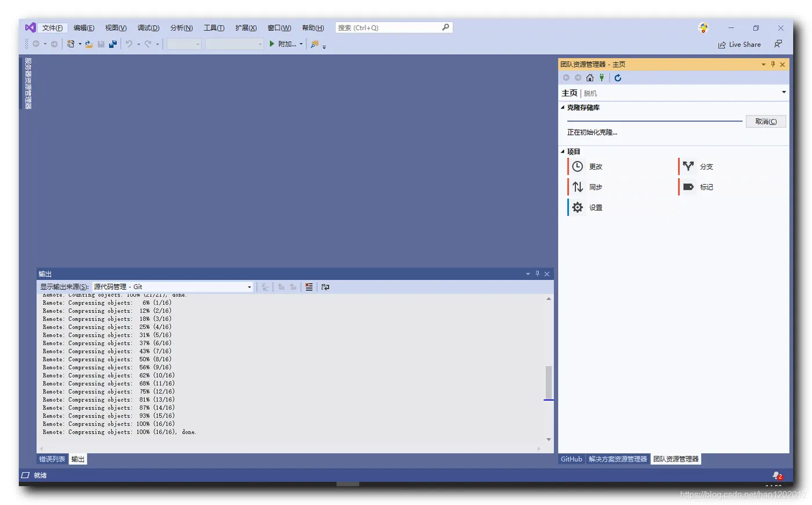
Task: Click the Team Explorer home icon
Action: coord(590,78)
